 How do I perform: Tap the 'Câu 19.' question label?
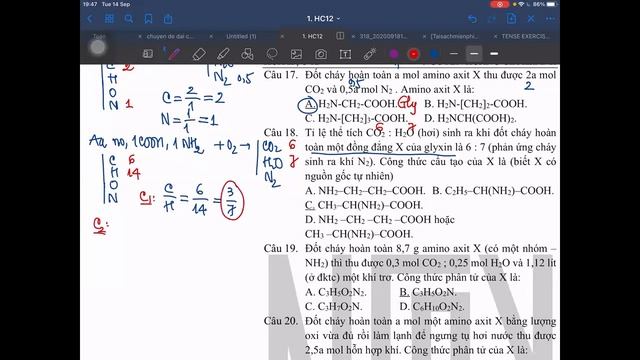[281, 249]
